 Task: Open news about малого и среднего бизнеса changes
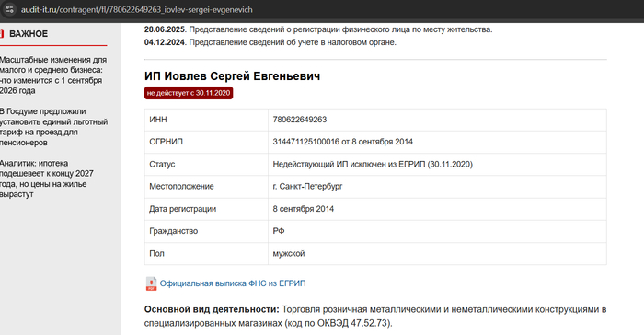click(x=53, y=75)
